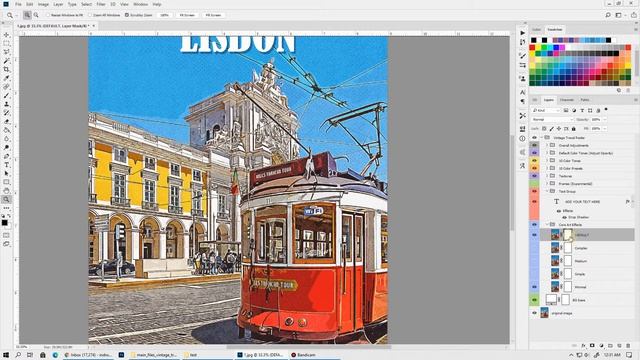The height and width of the screenshot is (360, 640).
Task: Open the Image menu
Action: (x=43, y=4)
